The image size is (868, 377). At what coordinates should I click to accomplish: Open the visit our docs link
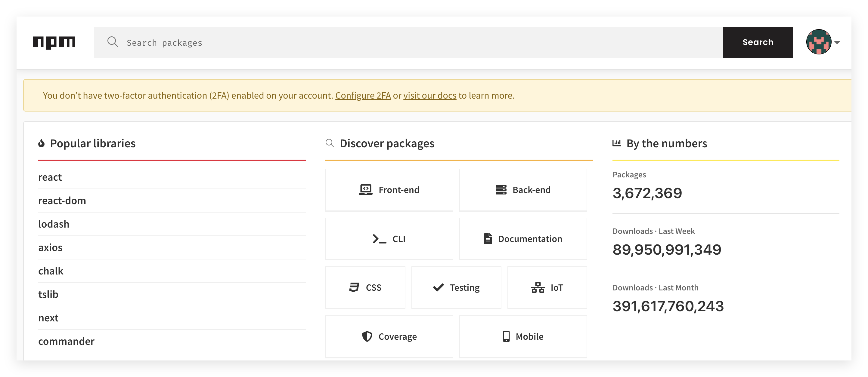pos(429,96)
